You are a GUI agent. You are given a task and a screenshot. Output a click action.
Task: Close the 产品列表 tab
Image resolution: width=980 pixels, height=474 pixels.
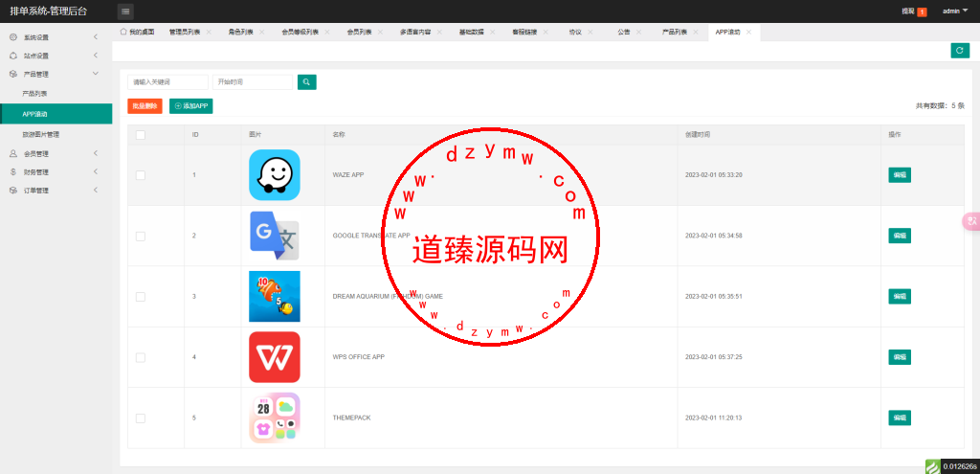696,32
